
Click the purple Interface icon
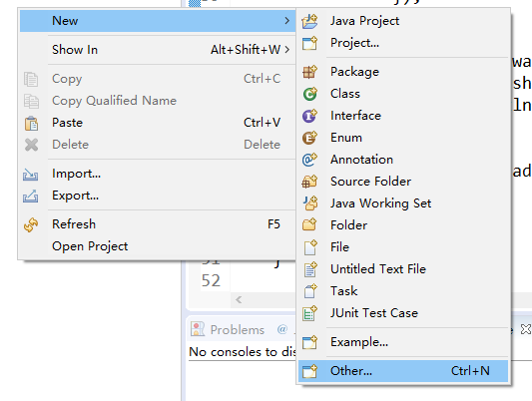309,116
